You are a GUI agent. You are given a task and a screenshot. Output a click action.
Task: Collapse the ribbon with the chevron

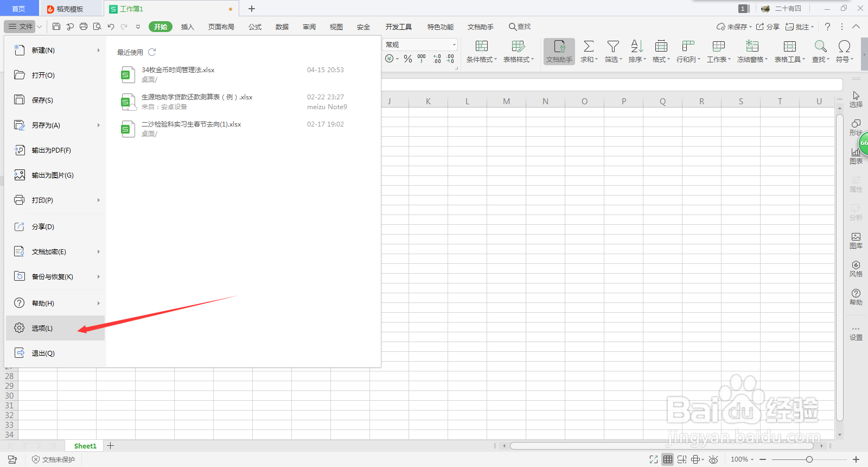coord(856,27)
